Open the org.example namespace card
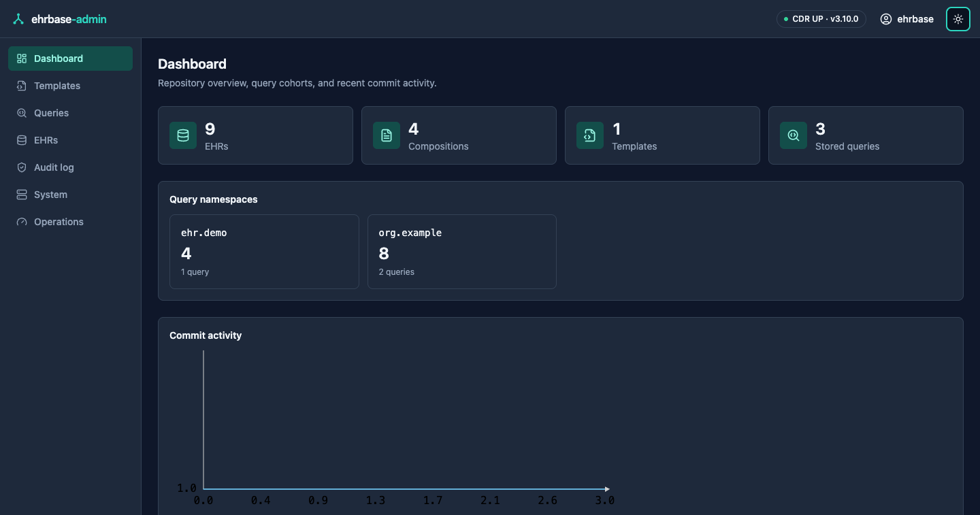This screenshot has height=515, width=980. (x=462, y=252)
